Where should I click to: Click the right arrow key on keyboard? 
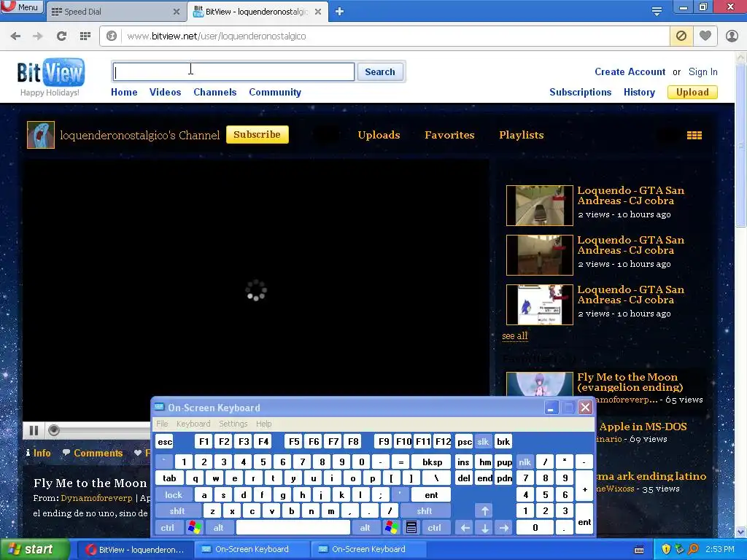pos(503,528)
